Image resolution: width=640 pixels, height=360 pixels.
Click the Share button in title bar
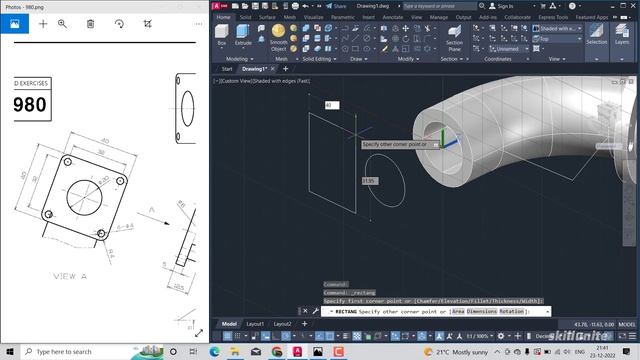(x=336, y=6)
